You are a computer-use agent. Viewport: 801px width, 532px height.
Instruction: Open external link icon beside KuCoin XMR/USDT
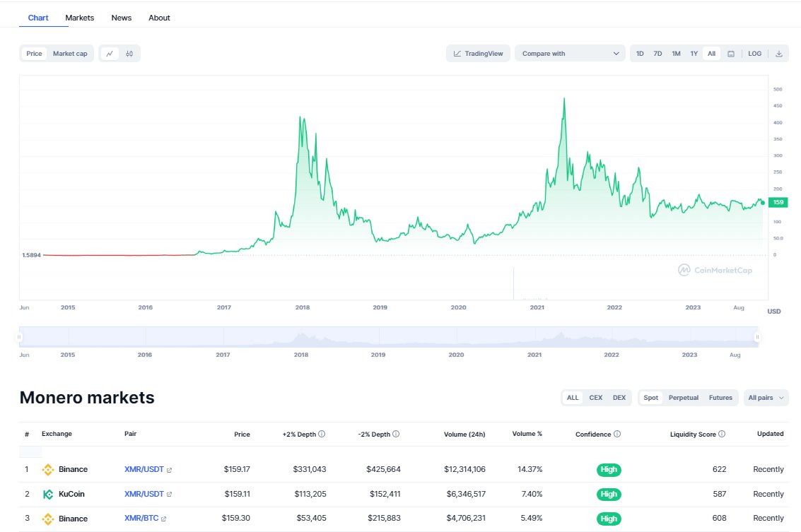(x=169, y=495)
